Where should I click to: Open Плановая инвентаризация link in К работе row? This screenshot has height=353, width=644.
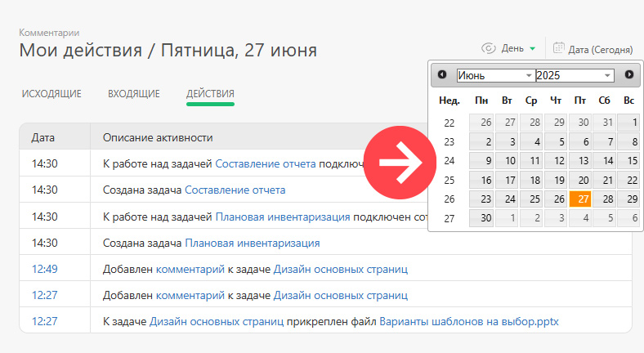coord(283,217)
